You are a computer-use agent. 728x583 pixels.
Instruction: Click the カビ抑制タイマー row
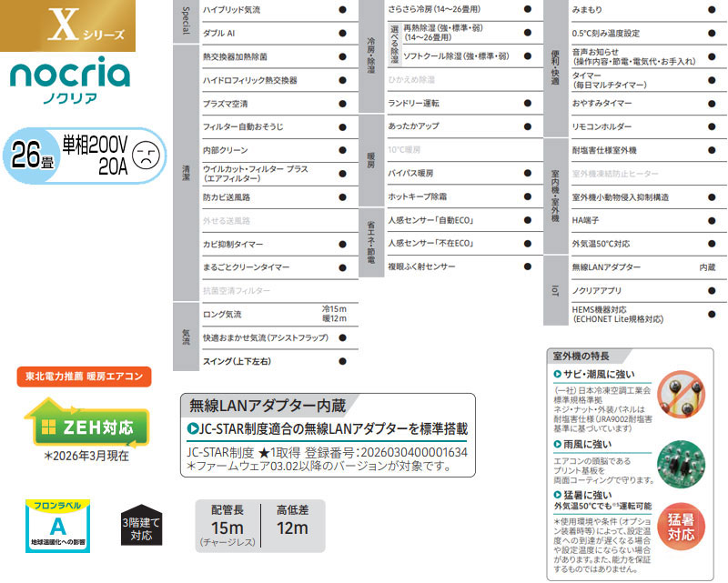280,244
